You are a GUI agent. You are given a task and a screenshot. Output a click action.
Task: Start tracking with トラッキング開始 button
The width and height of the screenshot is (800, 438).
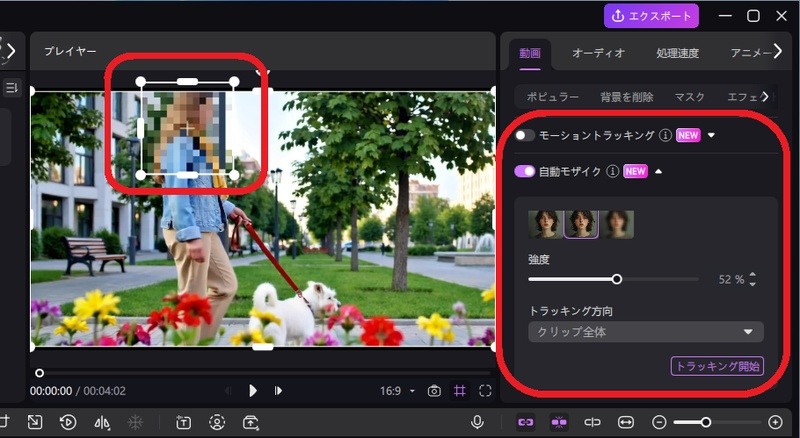[717, 366]
